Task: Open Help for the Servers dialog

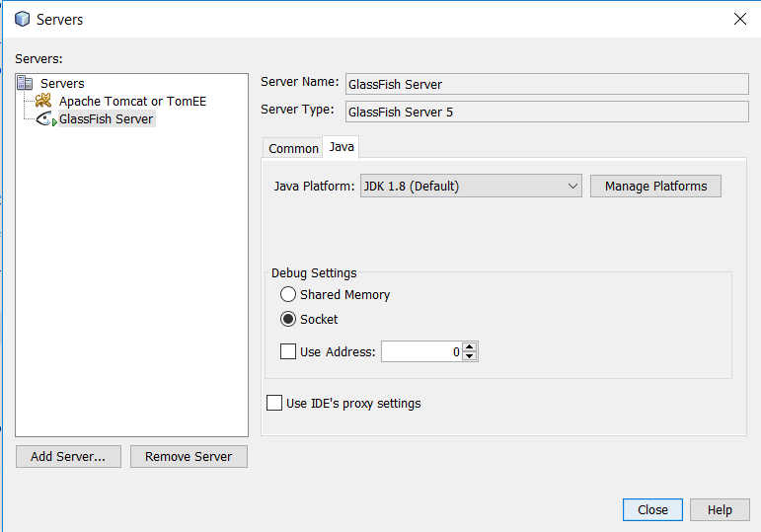Action: pos(720,509)
